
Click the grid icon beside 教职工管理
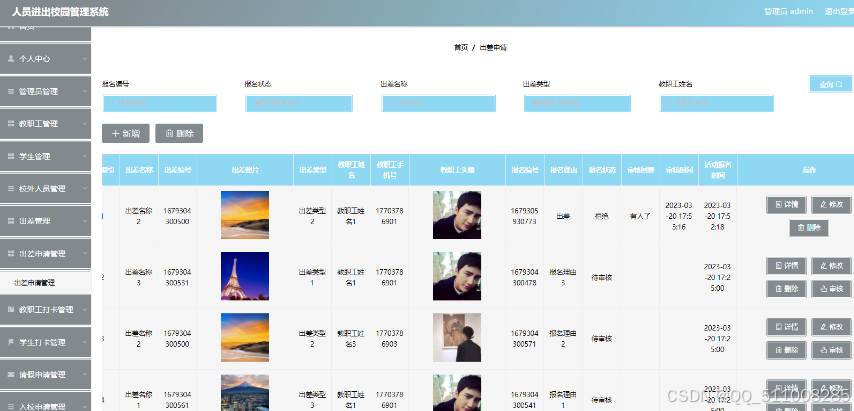(11, 124)
